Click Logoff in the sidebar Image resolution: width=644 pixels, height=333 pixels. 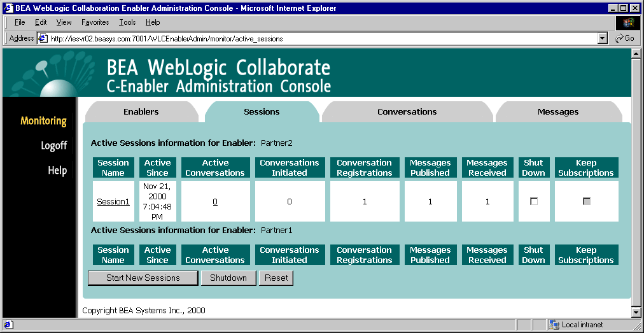[x=54, y=146]
